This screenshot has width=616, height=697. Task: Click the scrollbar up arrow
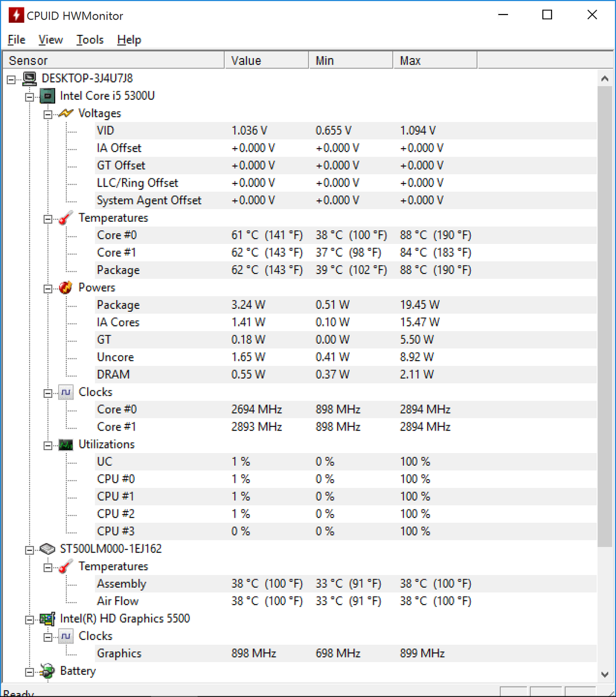(605, 78)
